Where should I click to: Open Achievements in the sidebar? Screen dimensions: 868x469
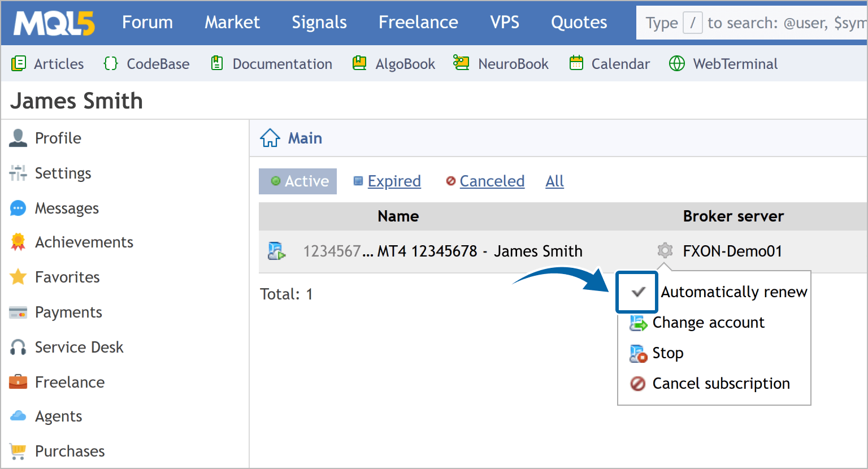click(x=84, y=242)
